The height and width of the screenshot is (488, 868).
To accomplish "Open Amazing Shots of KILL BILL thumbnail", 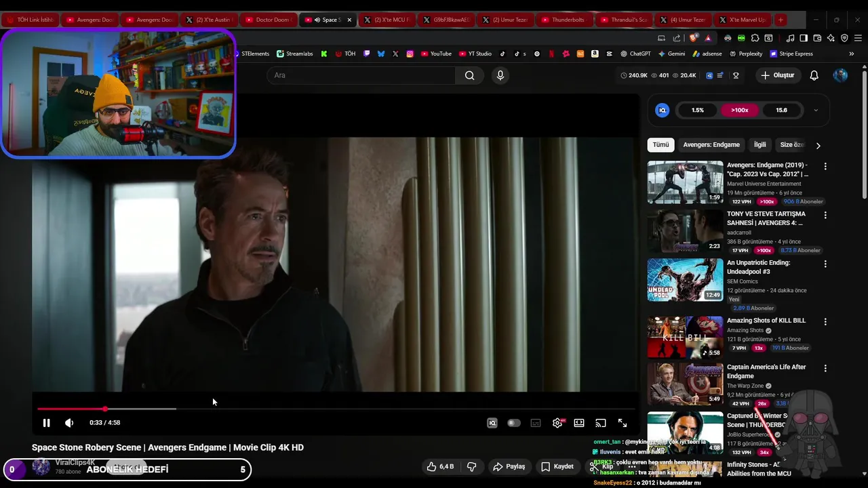I will click(x=685, y=337).
